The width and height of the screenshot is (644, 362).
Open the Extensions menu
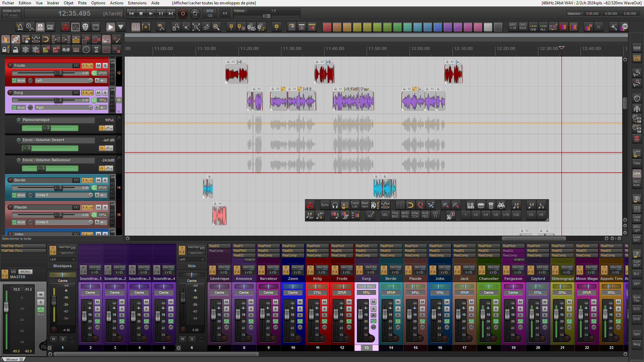pyautogui.click(x=137, y=3)
